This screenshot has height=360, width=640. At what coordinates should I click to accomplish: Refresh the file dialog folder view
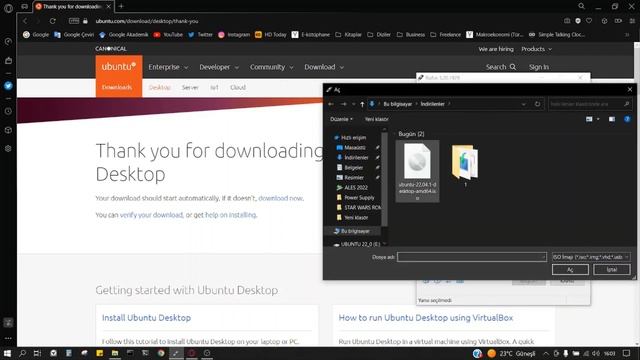[x=538, y=104]
